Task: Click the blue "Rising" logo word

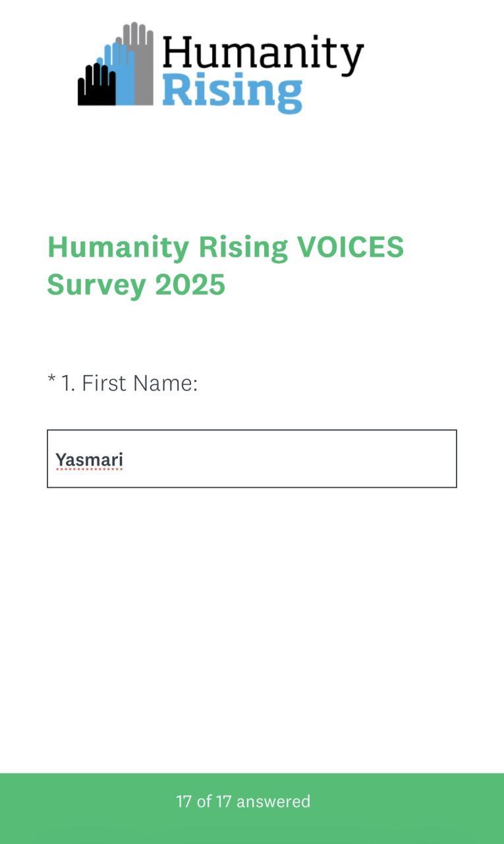Action: (x=232, y=93)
